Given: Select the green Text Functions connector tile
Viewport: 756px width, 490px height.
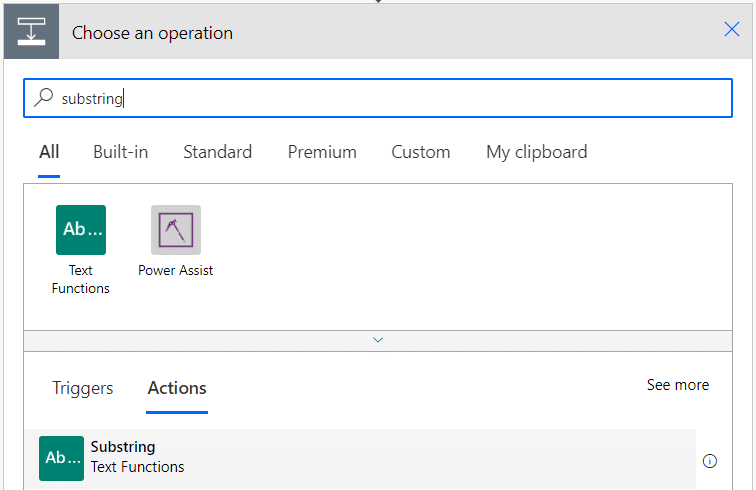Looking at the screenshot, I should (x=81, y=230).
